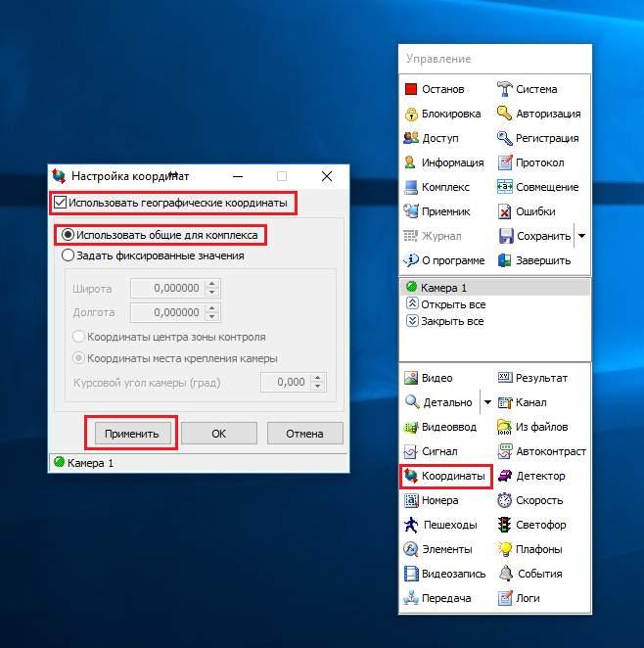Screen dimensions: 644x648
Task: Uncheck Использовать географические координаты checkbox
Action: 61,203
